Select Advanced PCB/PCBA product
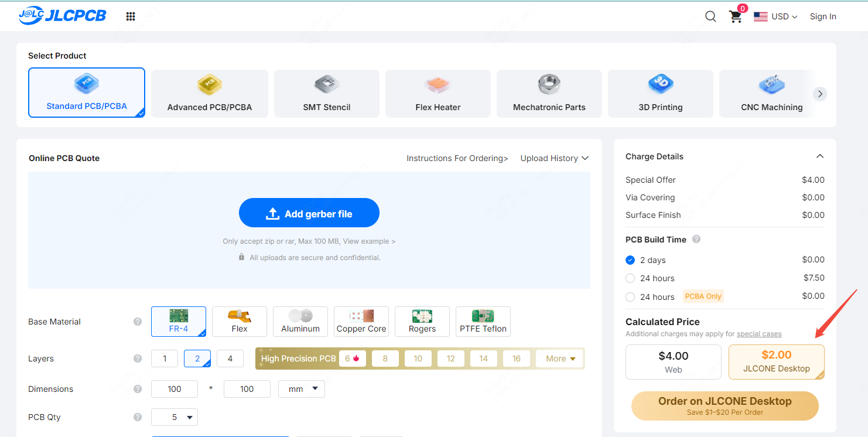The image size is (868, 437). (x=210, y=94)
